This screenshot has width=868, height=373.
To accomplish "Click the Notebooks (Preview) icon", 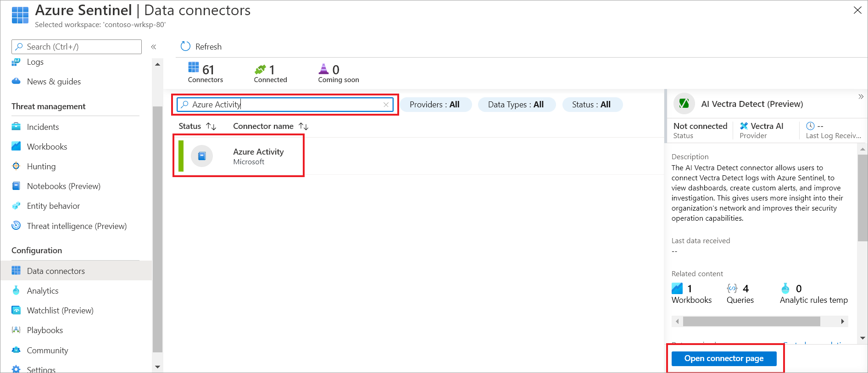I will click(x=16, y=186).
